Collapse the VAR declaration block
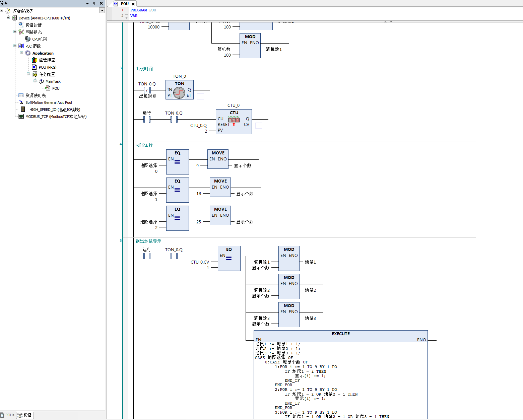This screenshot has width=523, height=420. [x=126, y=16]
